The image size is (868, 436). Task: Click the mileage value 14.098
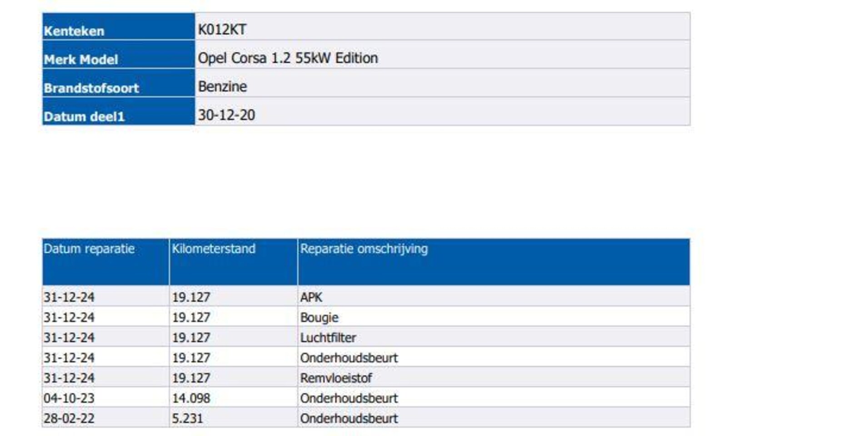tap(191, 398)
